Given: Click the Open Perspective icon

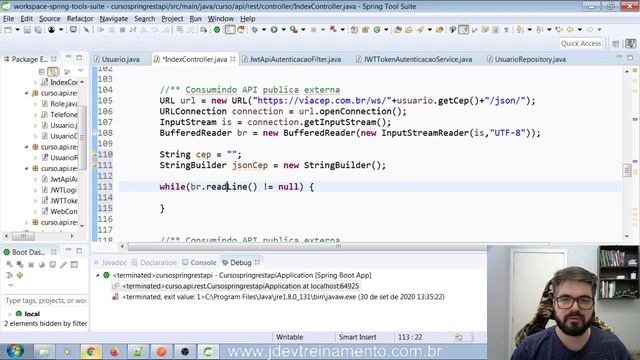Looking at the screenshot, I should 616,43.
